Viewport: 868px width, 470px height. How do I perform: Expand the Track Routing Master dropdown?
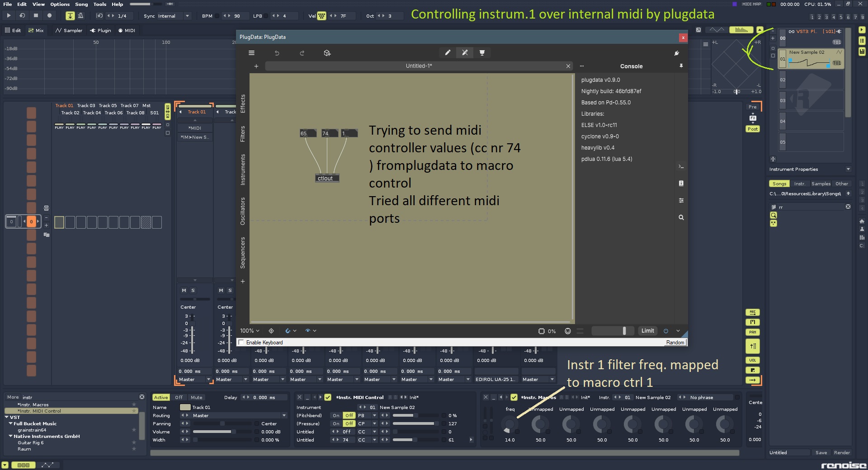coord(284,415)
